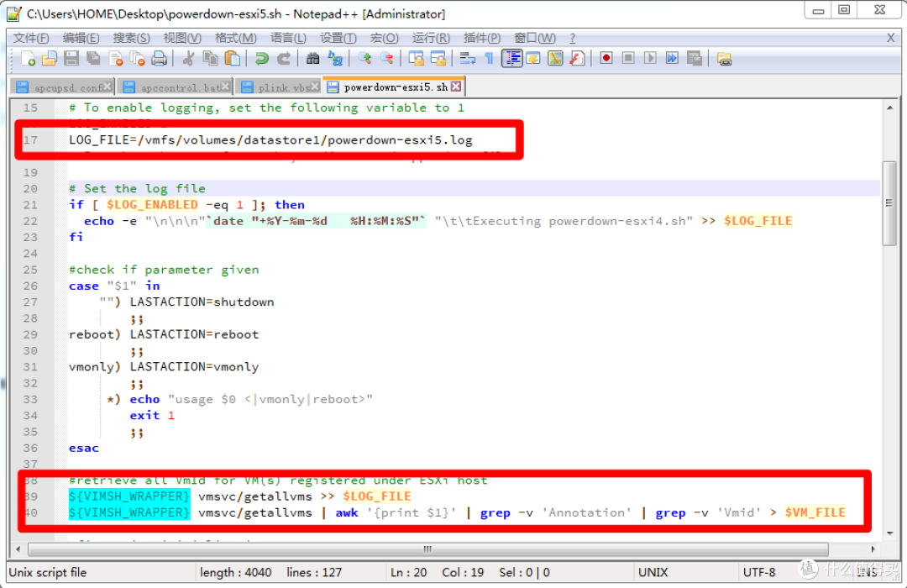The image size is (907, 588).
Task: Save the current file with the Save icon
Action: [x=71, y=58]
